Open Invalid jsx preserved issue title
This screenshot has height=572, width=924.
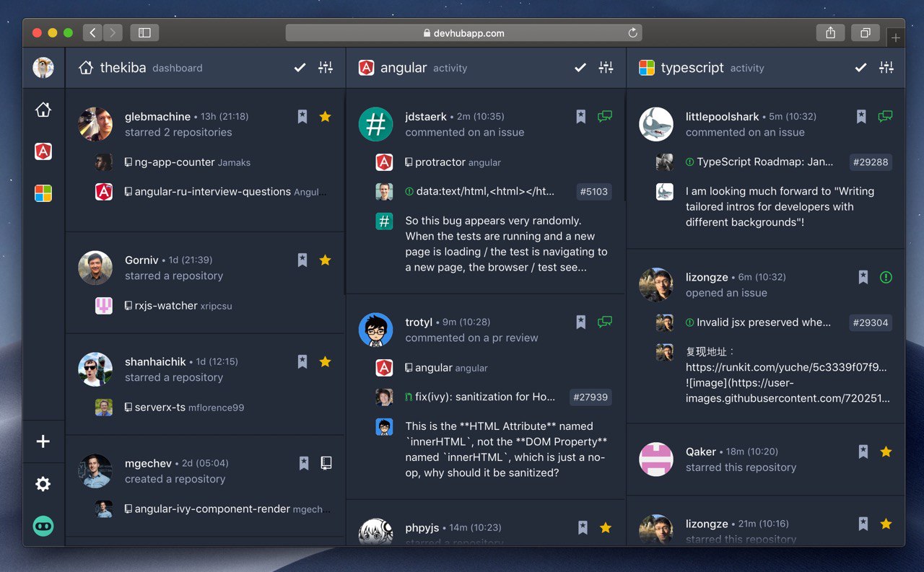764,323
